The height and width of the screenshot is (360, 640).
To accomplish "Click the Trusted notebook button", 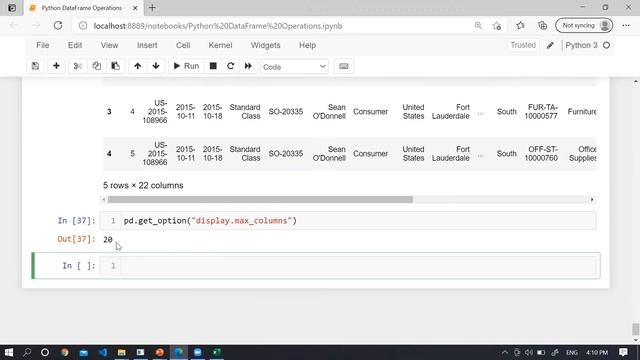I will click(523, 45).
